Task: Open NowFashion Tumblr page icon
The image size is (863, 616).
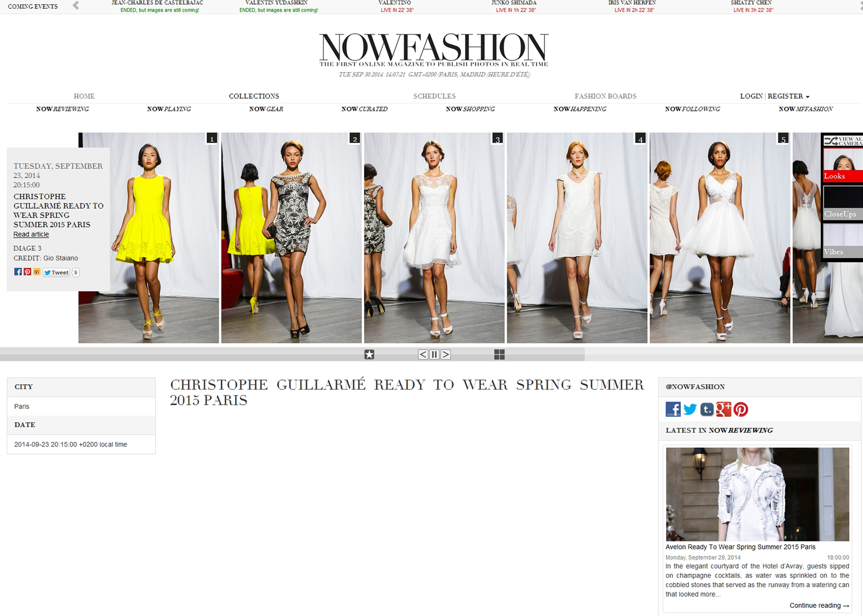Action: click(707, 409)
